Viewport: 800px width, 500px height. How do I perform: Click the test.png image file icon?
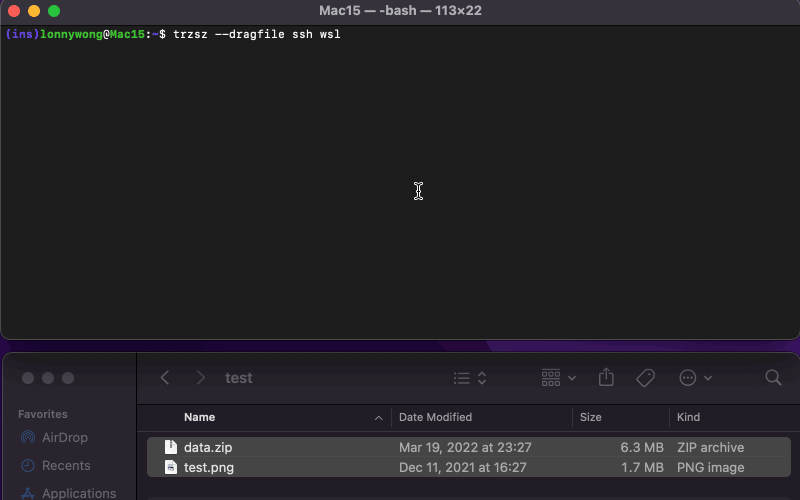click(x=171, y=467)
